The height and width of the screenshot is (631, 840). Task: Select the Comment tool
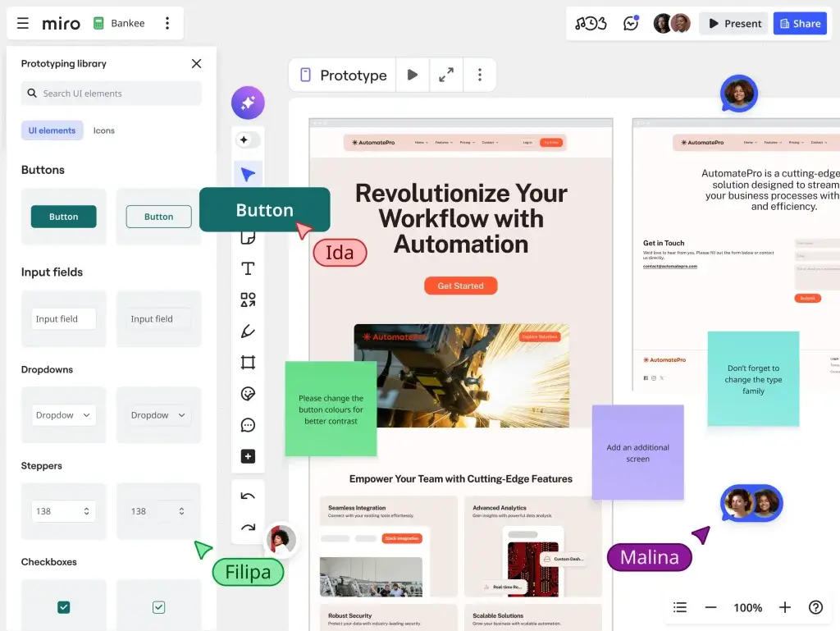[248, 425]
